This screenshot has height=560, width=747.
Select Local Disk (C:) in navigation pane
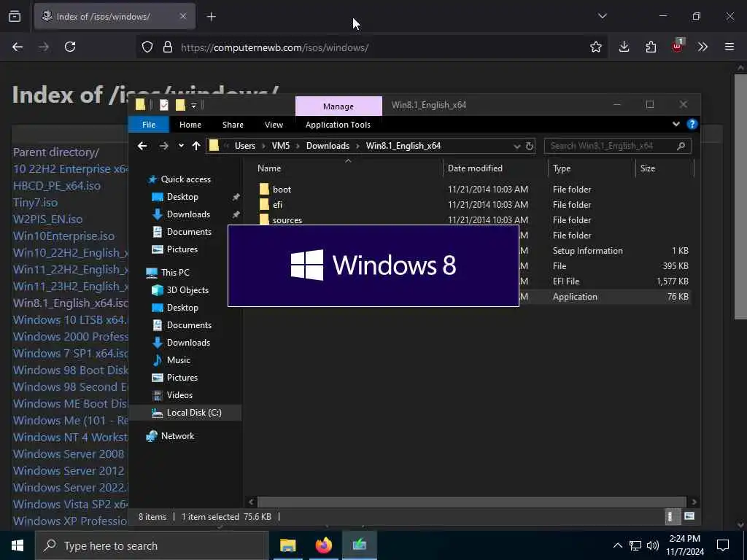pyautogui.click(x=194, y=413)
